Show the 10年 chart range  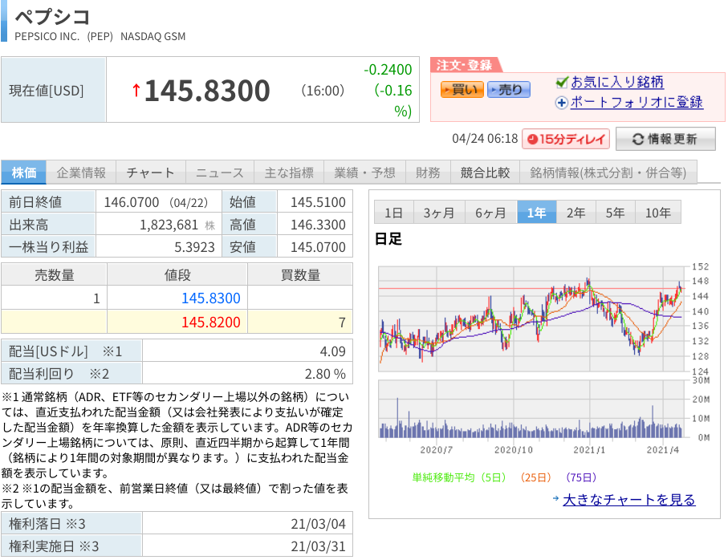658,213
